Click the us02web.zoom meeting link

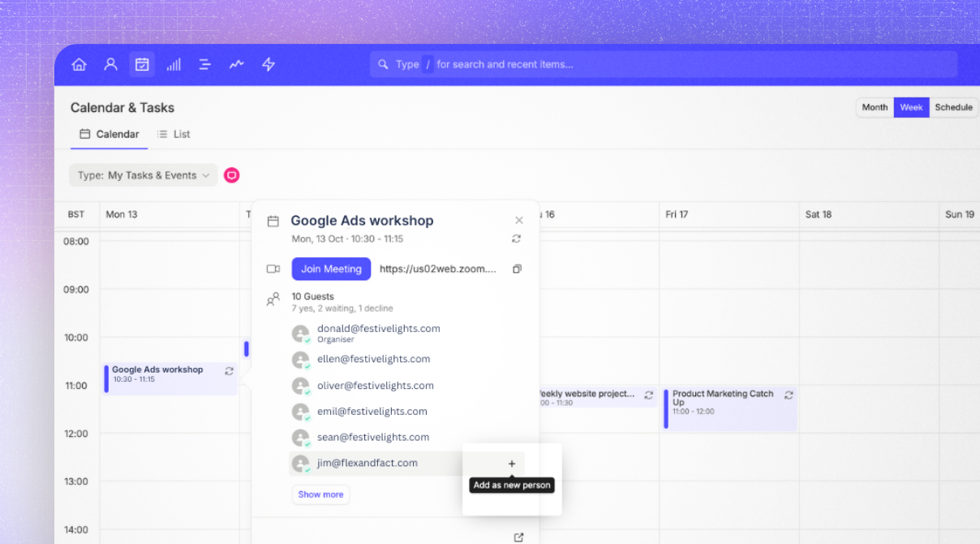click(x=438, y=269)
